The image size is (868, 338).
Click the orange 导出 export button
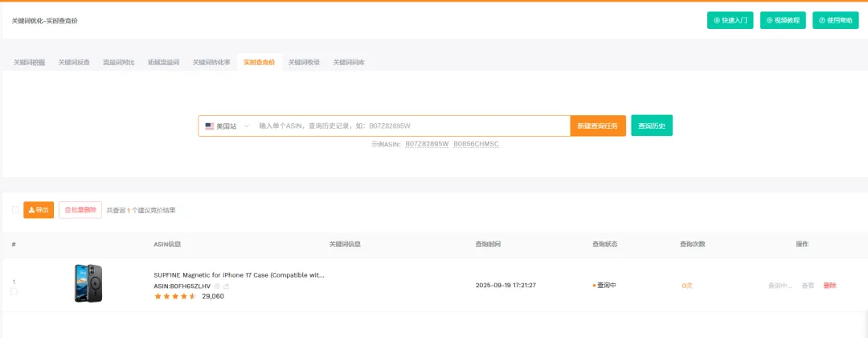[x=39, y=210]
